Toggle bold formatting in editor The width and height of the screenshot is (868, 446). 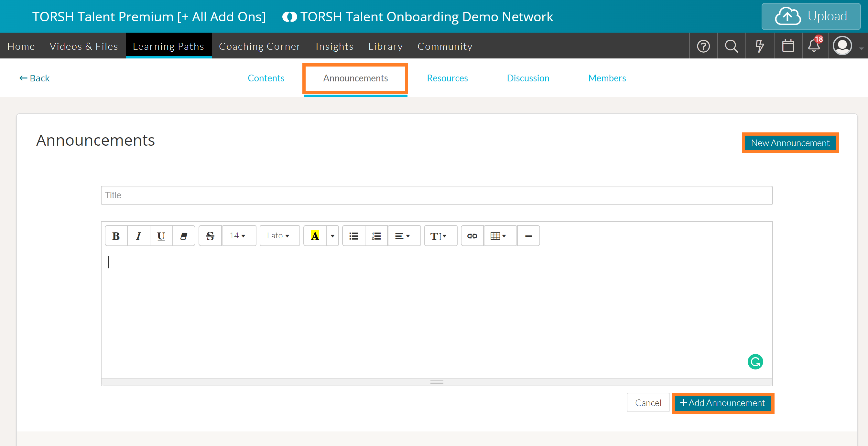tap(115, 236)
